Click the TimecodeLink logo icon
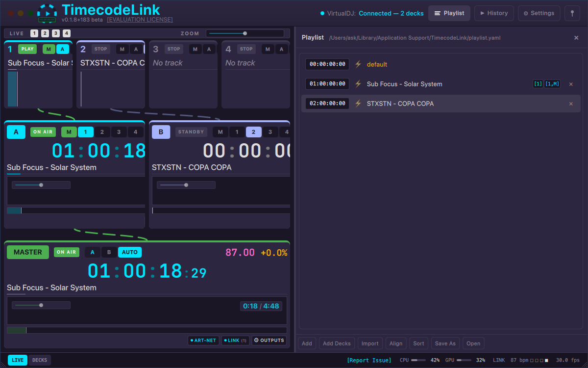The height and width of the screenshot is (368, 588). (x=47, y=13)
